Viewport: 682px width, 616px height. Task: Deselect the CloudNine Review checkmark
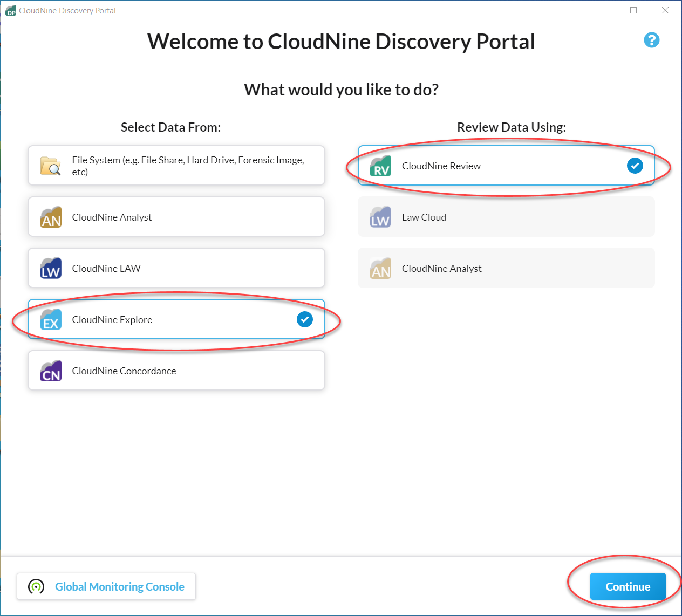pyautogui.click(x=635, y=166)
